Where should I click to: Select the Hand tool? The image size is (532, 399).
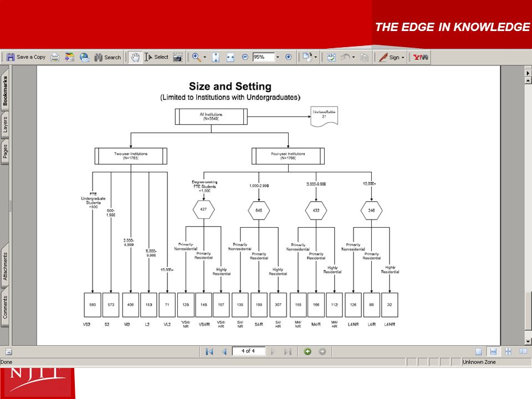click(x=135, y=57)
